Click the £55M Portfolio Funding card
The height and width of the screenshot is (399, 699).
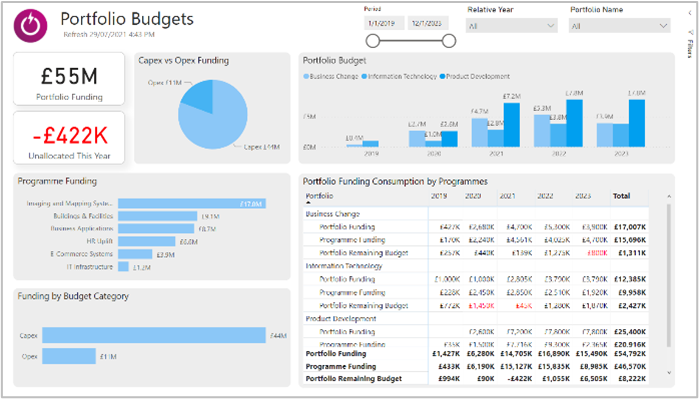(x=69, y=79)
